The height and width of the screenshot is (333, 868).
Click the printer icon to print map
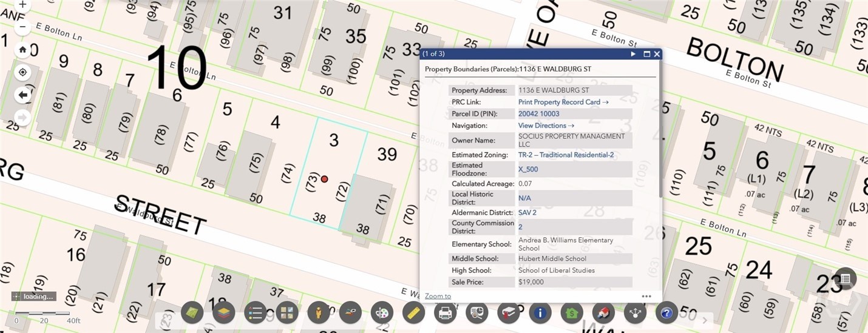pos(445,313)
